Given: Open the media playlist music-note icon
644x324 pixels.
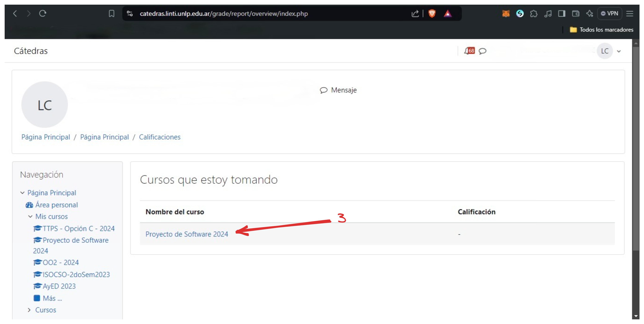Looking at the screenshot, I should point(548,13).
